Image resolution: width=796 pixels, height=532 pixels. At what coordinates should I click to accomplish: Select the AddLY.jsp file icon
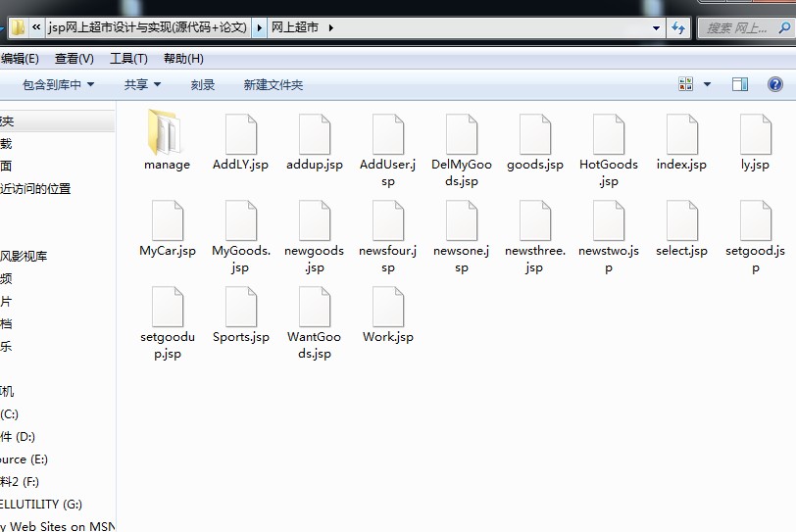pos(240,134)
